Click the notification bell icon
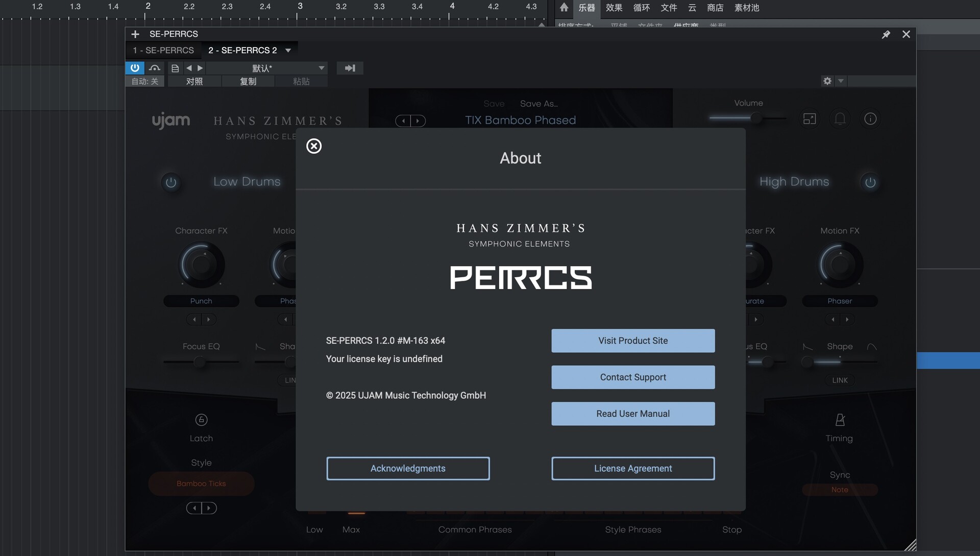 [840, 119]
